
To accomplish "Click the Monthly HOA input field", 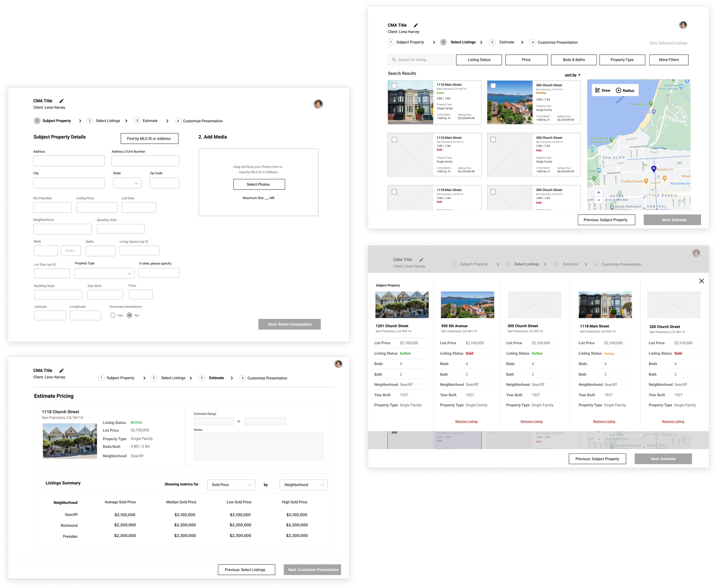I will [120, 229].
